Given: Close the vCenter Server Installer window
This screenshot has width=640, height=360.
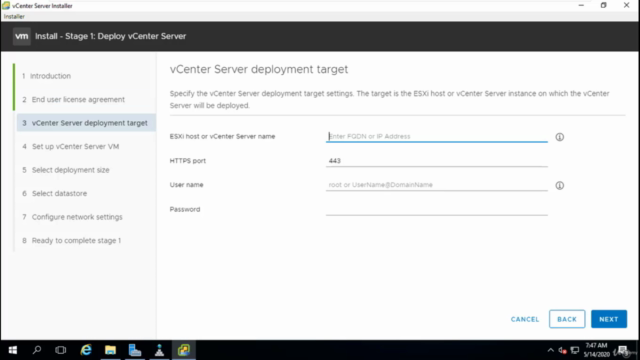Looking at the screenshot, I should pos(627,5).
